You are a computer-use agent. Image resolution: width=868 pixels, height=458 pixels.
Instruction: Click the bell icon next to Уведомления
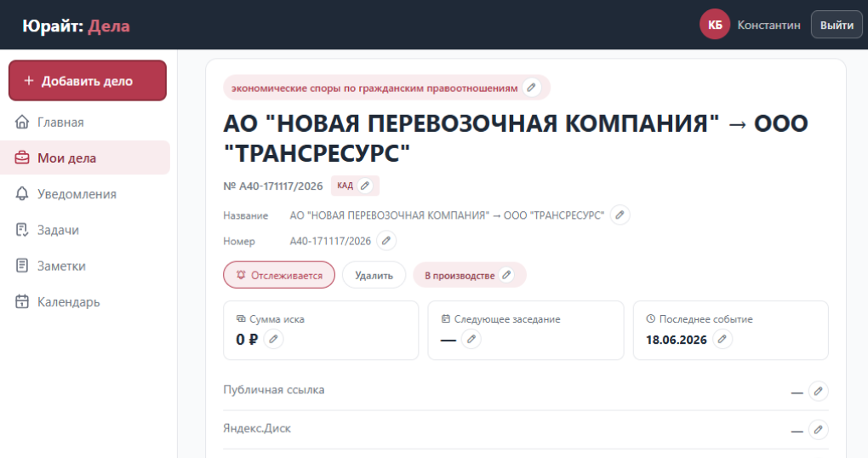pyautogui.click(x=22, y=194)
